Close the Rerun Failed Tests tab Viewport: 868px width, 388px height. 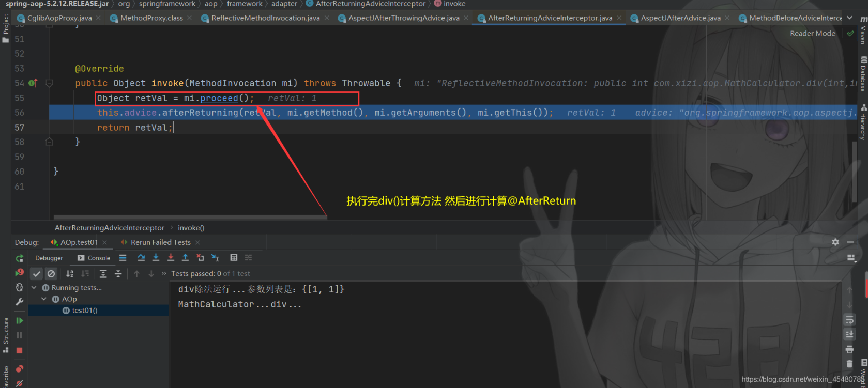197,242
